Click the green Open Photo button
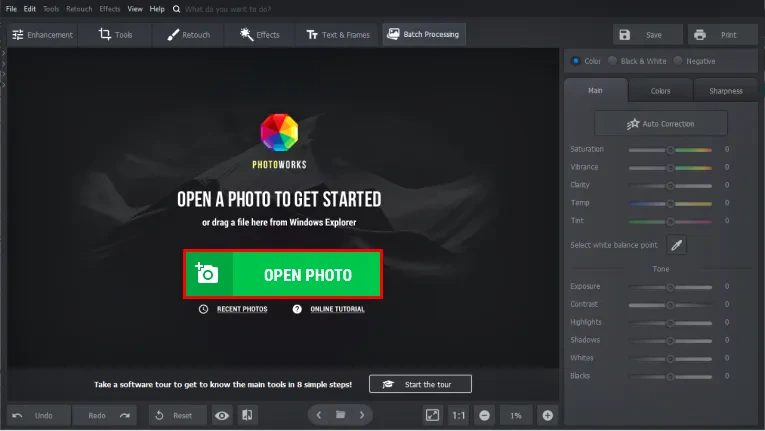This screenshot has height=431, width=765. click(283, 274)
